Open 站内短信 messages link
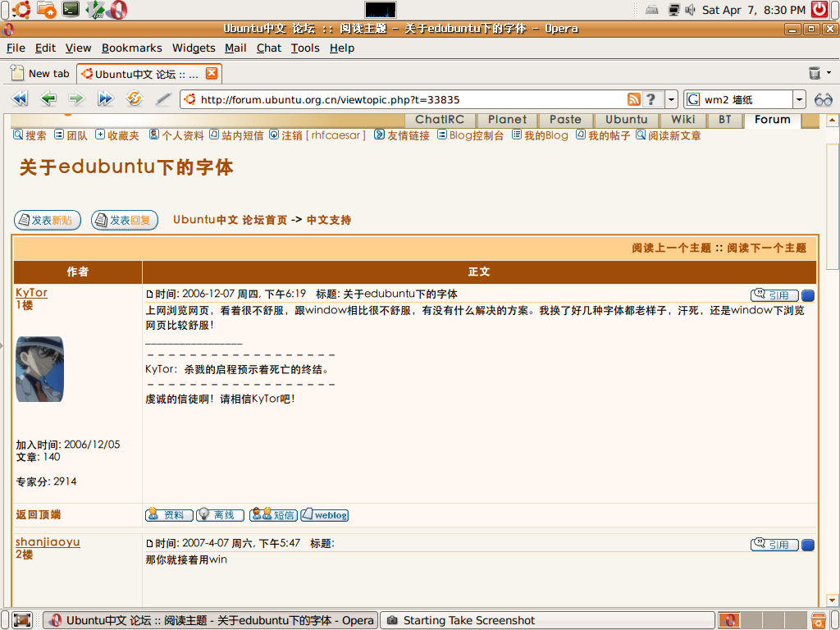This screenshot has width=840, height=630. 236,135
